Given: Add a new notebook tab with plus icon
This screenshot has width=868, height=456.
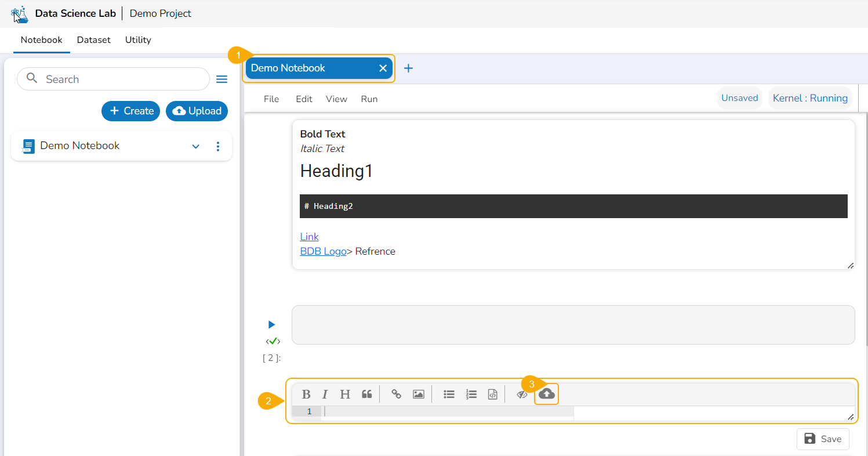Looking at the screenshot, I should 408,68.
